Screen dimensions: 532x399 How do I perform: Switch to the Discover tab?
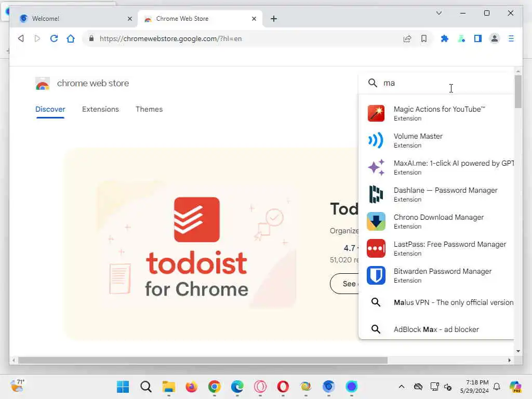click(50, 109)
